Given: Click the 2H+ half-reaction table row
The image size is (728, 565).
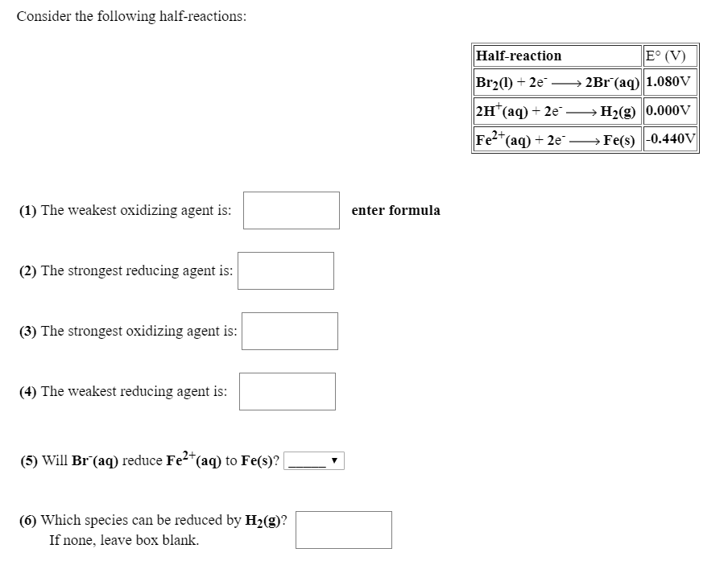Looking at the screenshot, I should (556, 110).
